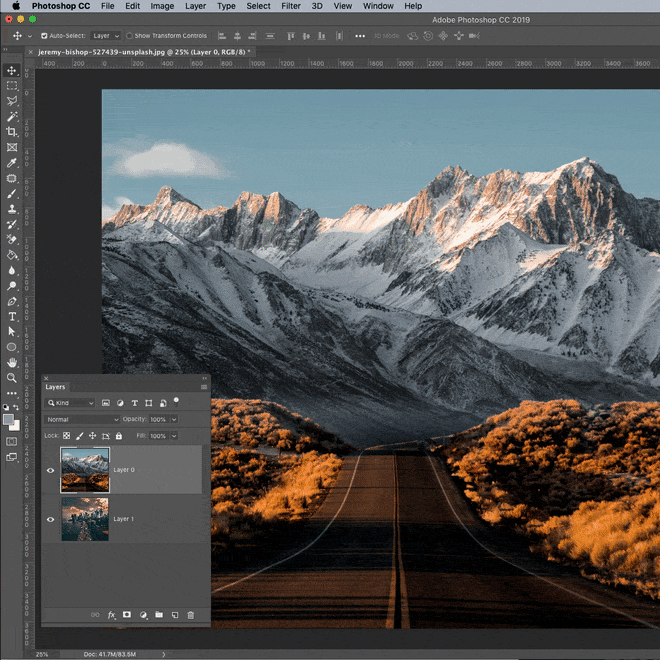Image resolution: width=660 pixels, height=660 pixels.
Task: Select the Crop tool
Action: pos(12,131)
